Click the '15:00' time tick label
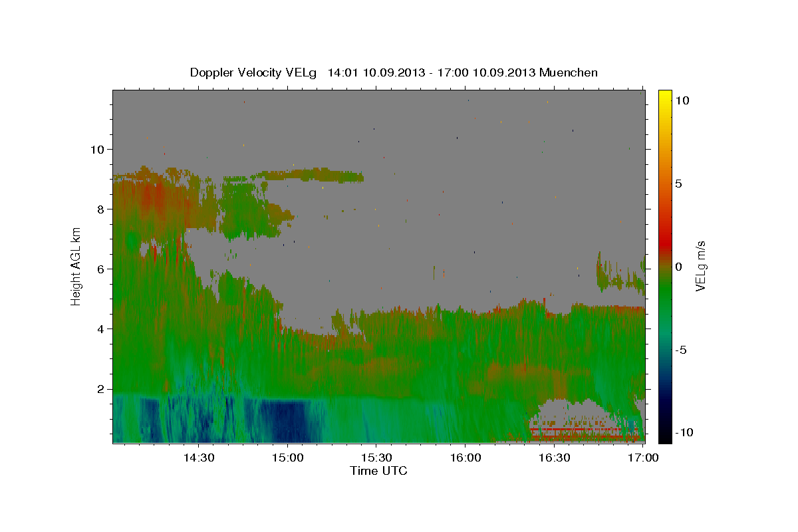798x532 pixels. coord(287,458)
